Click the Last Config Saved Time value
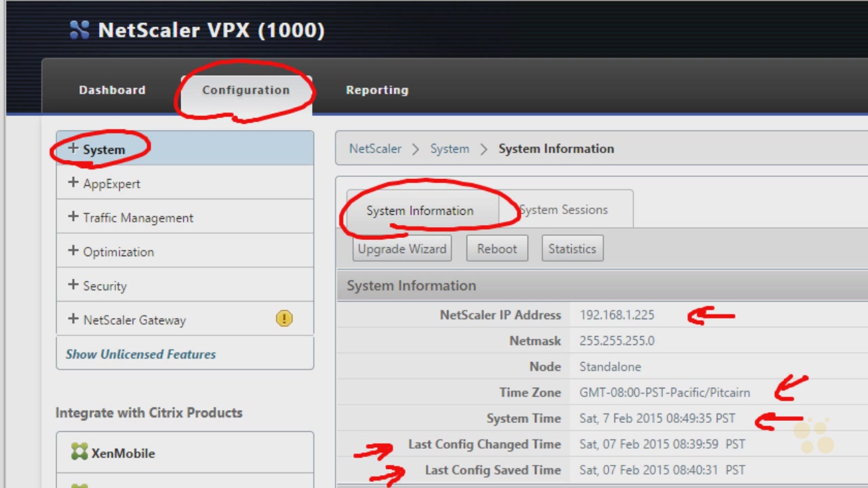Screen dimensions: 868x488 click(662, 470)
